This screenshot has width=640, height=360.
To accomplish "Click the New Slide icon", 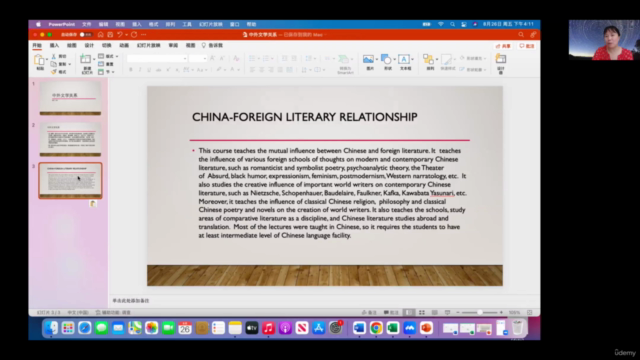I will tap(85, 59).
